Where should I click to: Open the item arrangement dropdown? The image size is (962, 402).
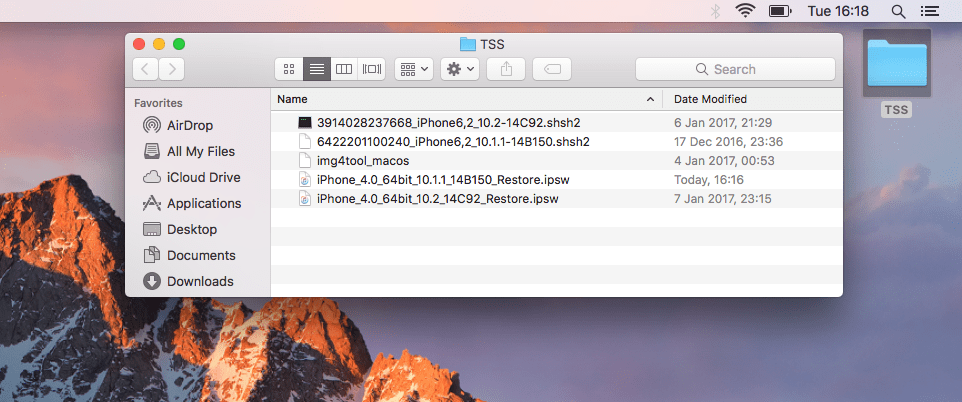414,69
